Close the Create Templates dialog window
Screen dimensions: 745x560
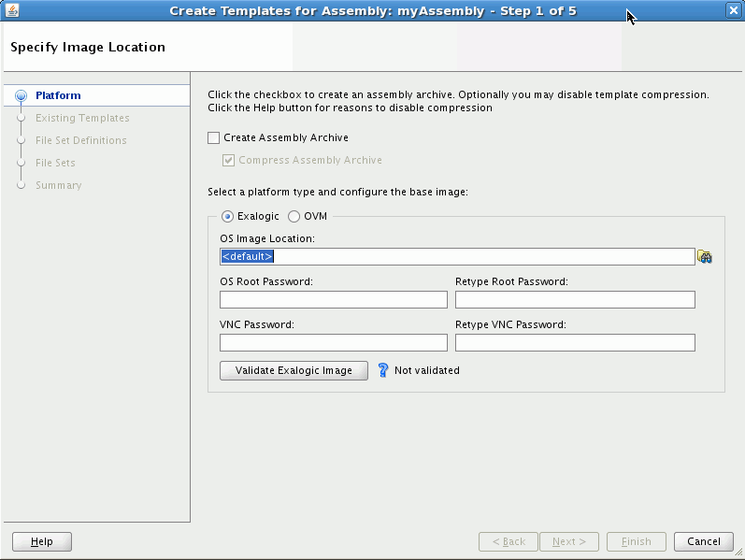(x=733, y=10)
